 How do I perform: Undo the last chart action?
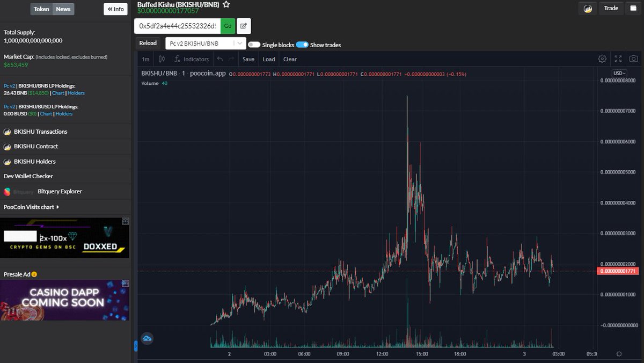(x=220, y=59)
